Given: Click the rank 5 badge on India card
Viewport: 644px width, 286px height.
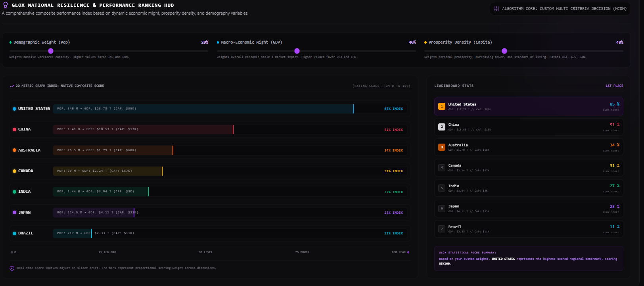Looking at the screenshot, I should [442, 188].
